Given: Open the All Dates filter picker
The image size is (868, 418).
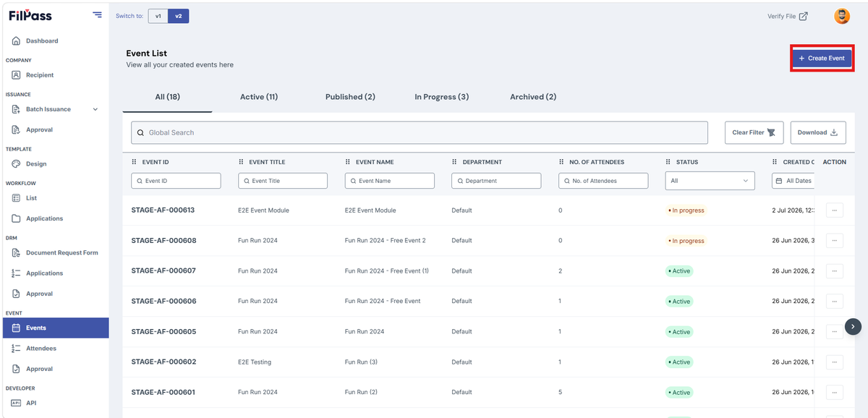Looking at the screenshot, I should pos(793,181).
